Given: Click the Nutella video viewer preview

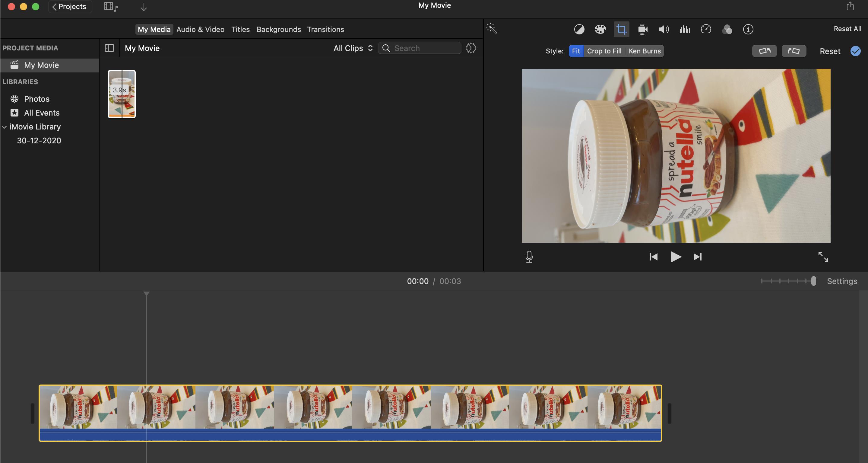Looking at the screenshot, I should [x=676, y=155].
